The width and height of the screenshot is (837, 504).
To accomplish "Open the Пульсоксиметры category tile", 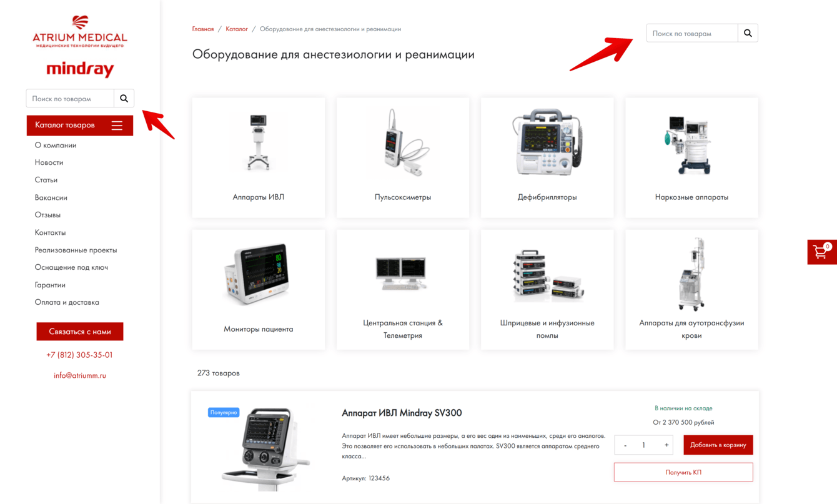I will 403,157.
